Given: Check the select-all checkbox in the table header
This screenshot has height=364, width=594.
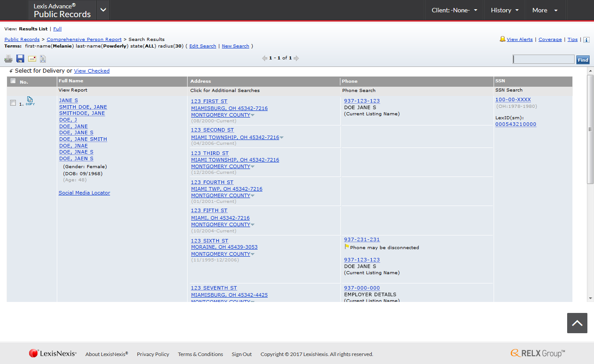Looking at the screenshot, I should click(x=13, y=81).
